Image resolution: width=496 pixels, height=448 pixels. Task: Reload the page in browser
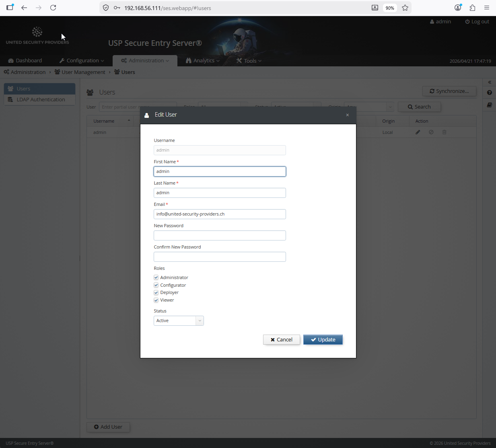click(x=53, y=8)
